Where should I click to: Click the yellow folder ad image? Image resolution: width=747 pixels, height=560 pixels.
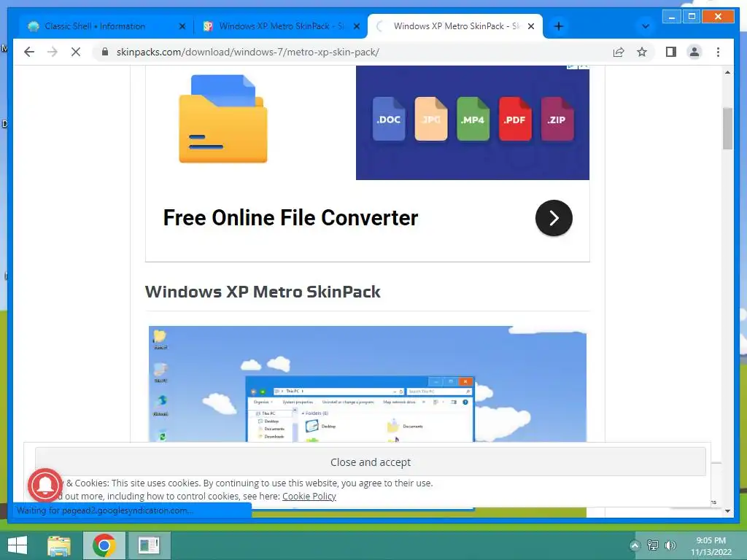point(223,119)
